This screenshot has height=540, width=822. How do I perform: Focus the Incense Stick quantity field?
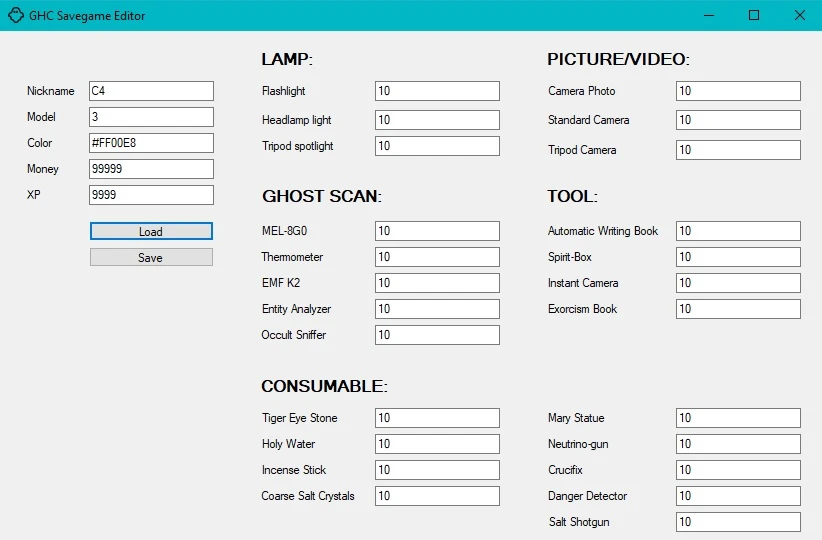tap(437, 470)
